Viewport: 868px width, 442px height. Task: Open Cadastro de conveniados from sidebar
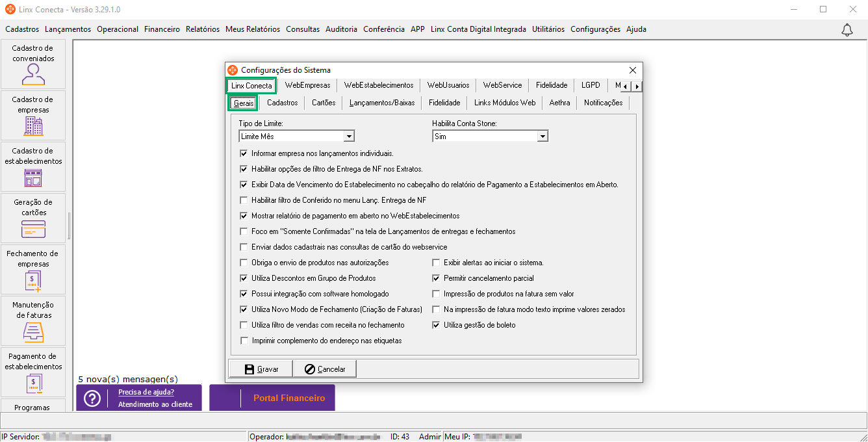coord(33,64)
